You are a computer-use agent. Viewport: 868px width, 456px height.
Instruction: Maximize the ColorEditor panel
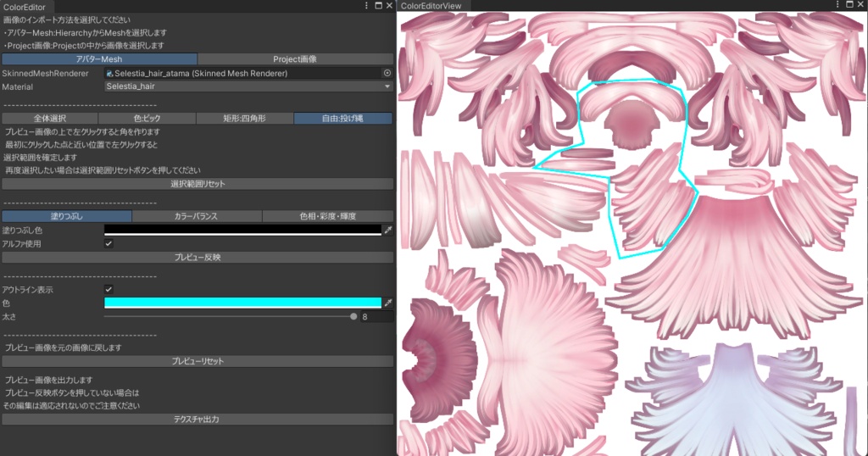(379, 6)
